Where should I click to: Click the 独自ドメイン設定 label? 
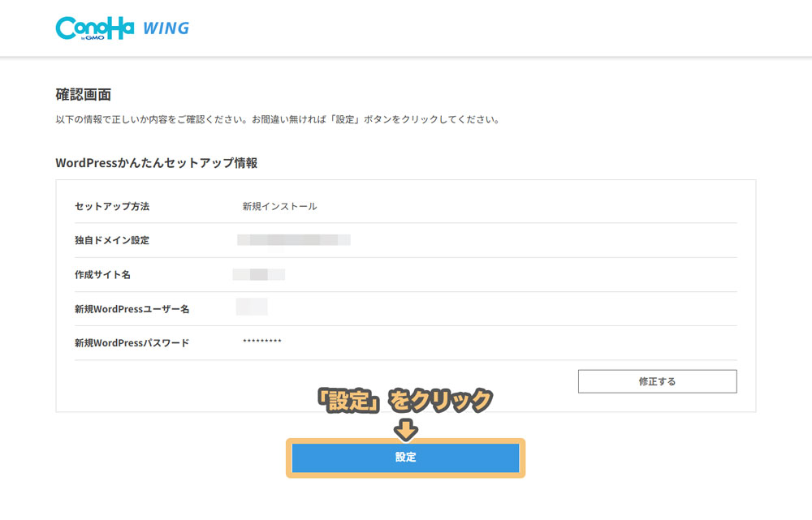point(112,240)
